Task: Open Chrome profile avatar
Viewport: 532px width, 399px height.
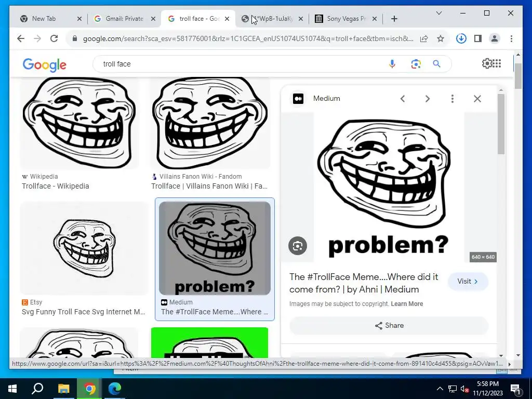Action: coord(495,38)
